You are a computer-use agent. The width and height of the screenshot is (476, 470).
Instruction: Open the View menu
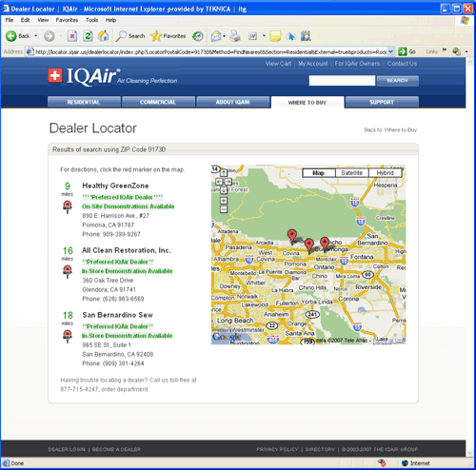coord(43,20)
